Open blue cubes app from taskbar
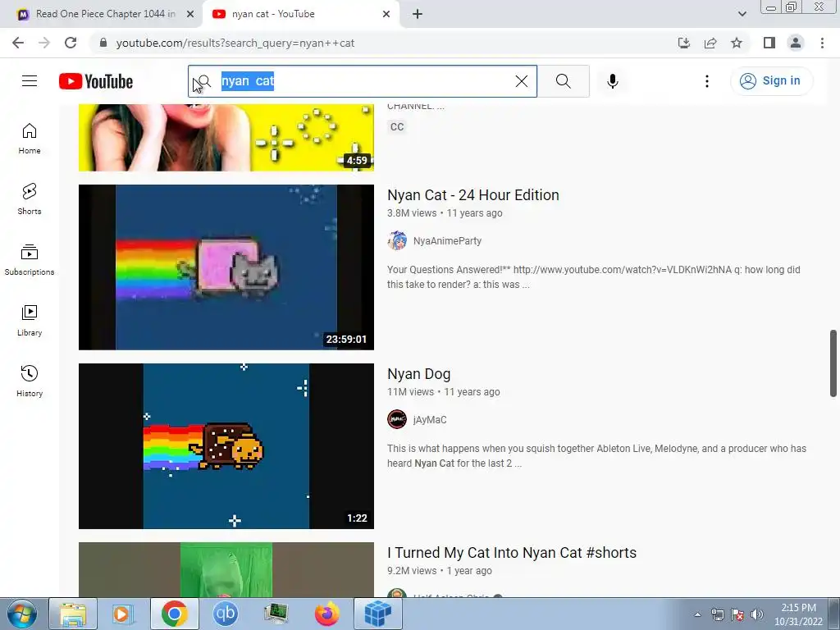The image size is (840, 630). (377, 614)
